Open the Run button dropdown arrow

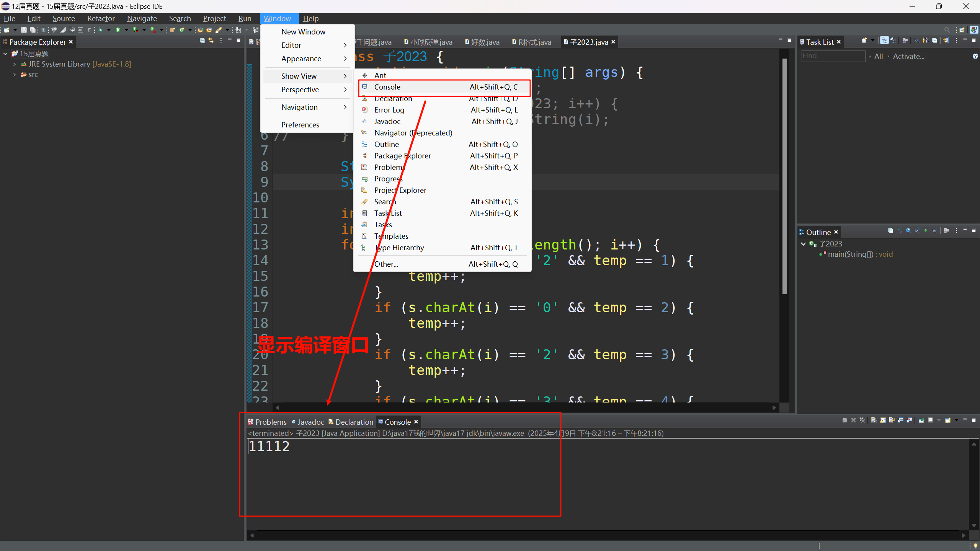126,30
